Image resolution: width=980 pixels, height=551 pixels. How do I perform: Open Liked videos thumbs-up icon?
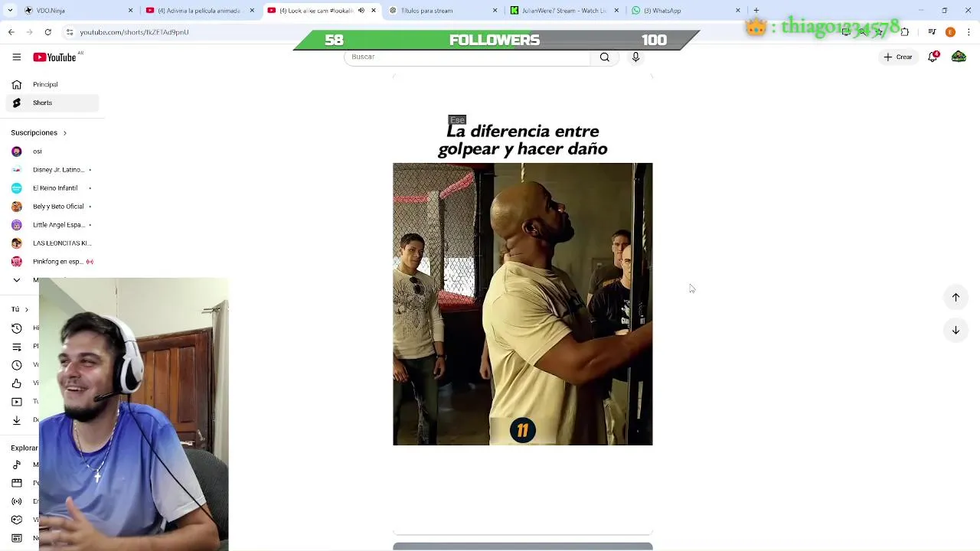(x=16, y=383)
